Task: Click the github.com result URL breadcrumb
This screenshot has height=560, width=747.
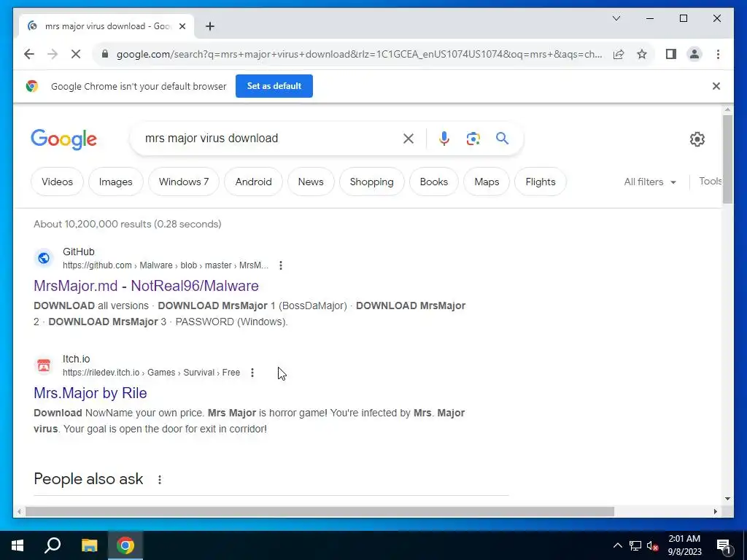Action: [166, 265]
